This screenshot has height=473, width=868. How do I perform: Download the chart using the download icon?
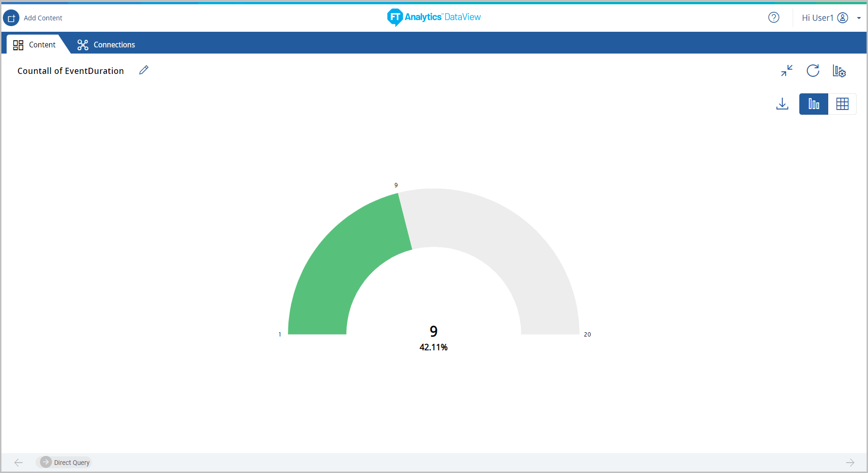tap(782, 104)
